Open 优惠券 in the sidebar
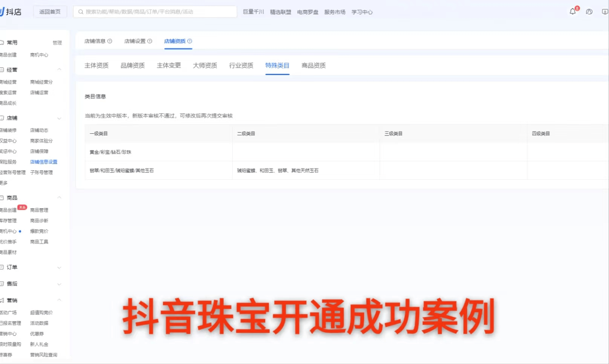 [37, 333]
